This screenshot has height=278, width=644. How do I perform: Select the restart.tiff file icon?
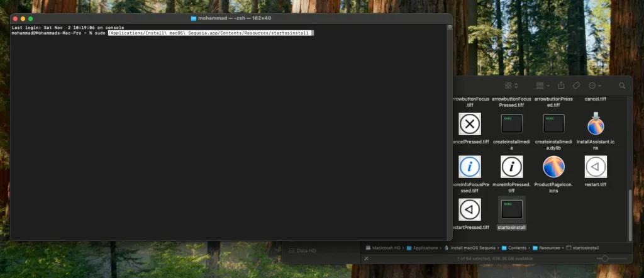pyautogui.click(x=596, y=166)
